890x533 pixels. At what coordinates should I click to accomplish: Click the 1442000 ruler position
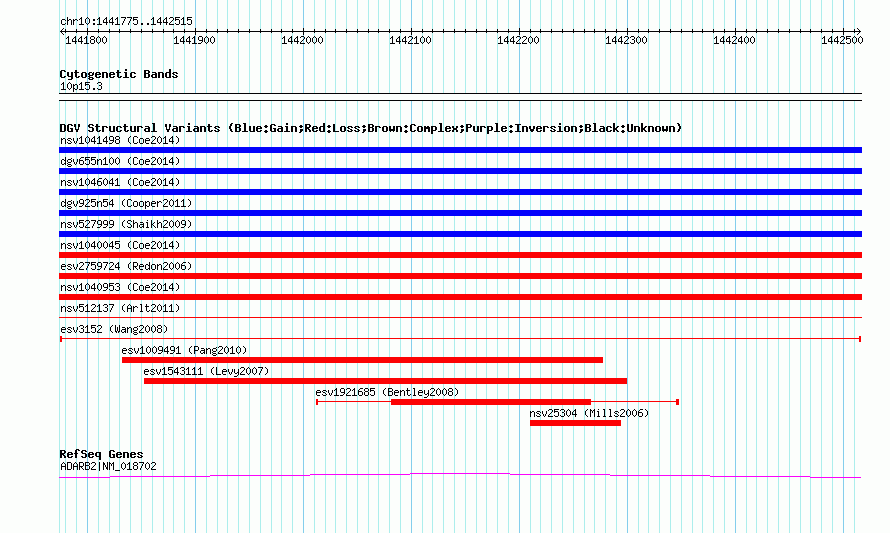tap(302, 40)
